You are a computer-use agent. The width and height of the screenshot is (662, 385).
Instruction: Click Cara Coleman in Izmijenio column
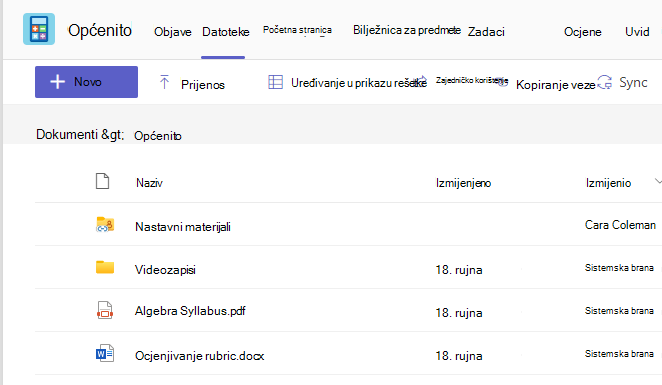coord(620,225)
